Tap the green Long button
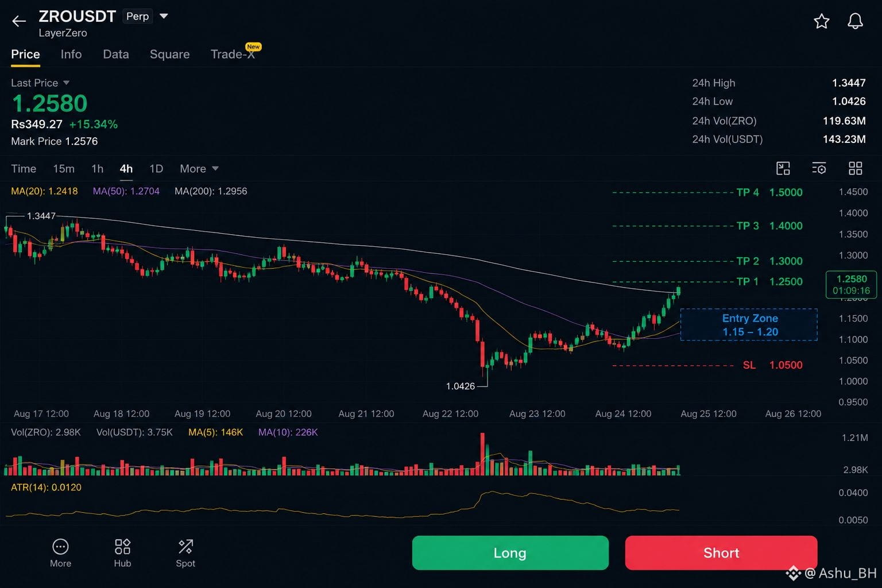Viewport: 882px width, 588px height. [x=510, y=553]
